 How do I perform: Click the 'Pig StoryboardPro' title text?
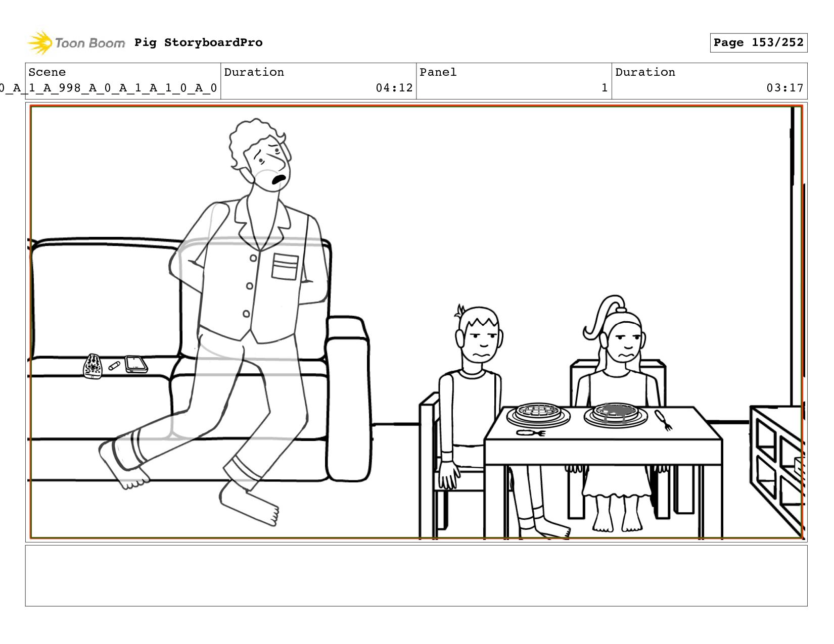198,42
